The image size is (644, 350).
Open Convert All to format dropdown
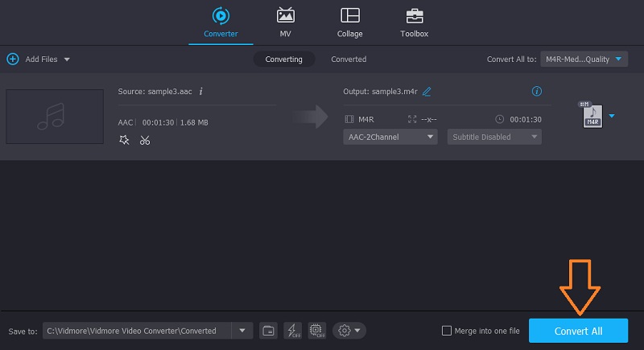(584, 59)
